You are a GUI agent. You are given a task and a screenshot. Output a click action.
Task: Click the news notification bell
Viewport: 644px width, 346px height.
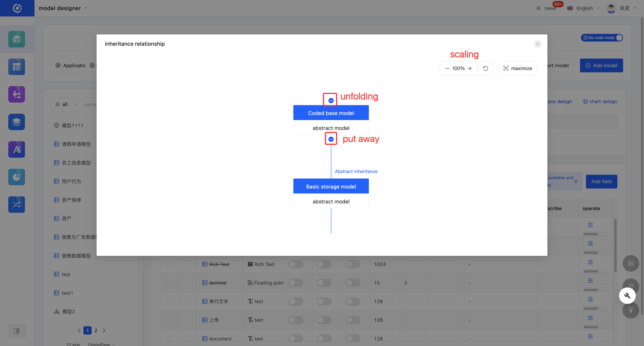click(x=539, y=8)
